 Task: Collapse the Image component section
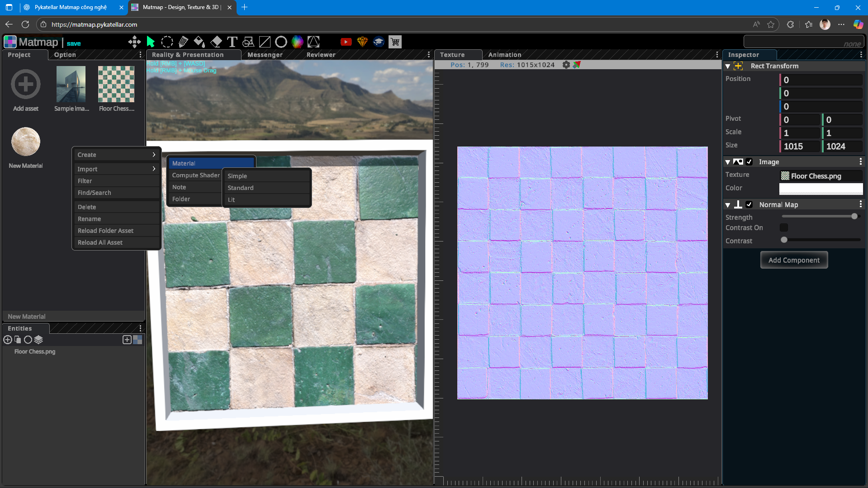728,162
